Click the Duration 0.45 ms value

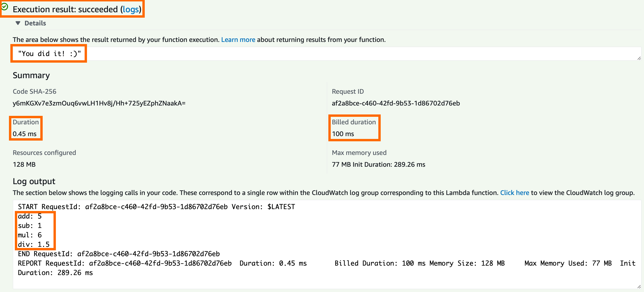click(x=25, y=134)
